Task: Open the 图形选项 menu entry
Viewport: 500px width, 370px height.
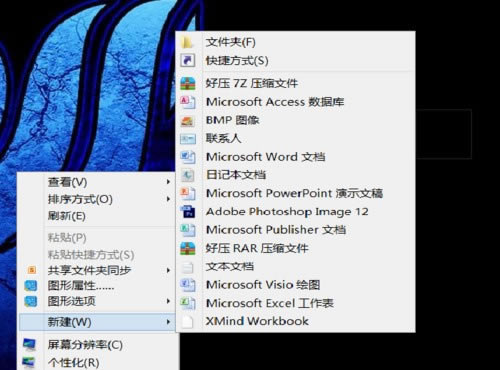Action: click(x=97, y=301)
